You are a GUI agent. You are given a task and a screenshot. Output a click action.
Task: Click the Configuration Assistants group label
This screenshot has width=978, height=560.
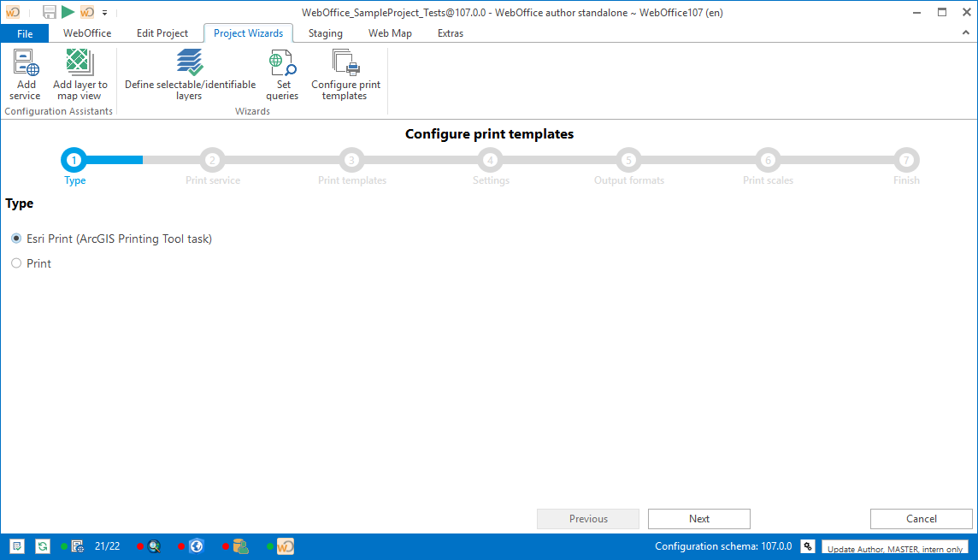coord(59,111)
